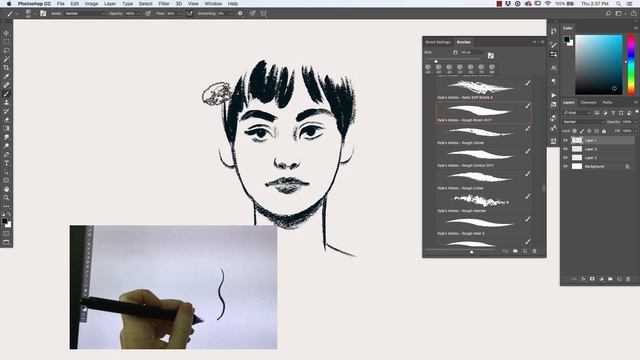Hide the Background layer eye icon
640x360 pixels.
pos(566,167)
